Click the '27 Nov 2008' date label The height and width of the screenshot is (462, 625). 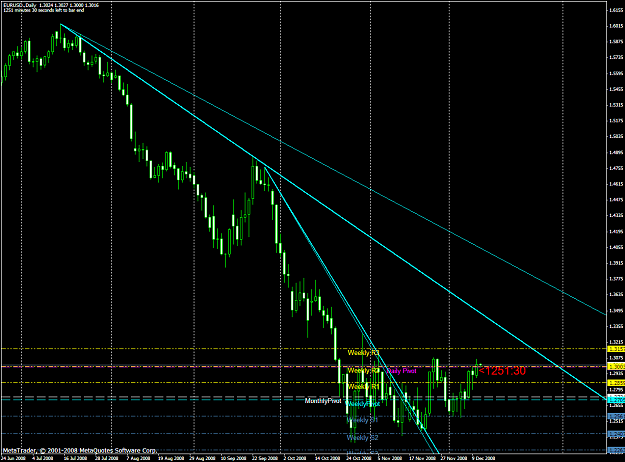click(x=454, y=458)
